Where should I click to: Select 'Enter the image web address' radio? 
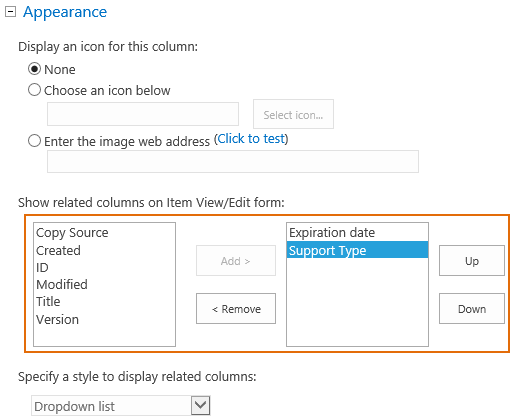tap(34, 141)
